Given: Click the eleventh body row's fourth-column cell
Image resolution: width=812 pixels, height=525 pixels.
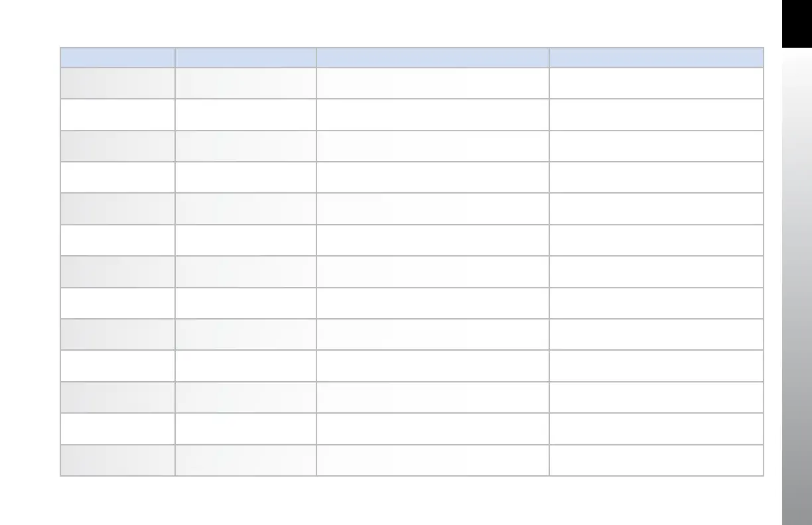Looking at the screenshot, I should 656,397.
